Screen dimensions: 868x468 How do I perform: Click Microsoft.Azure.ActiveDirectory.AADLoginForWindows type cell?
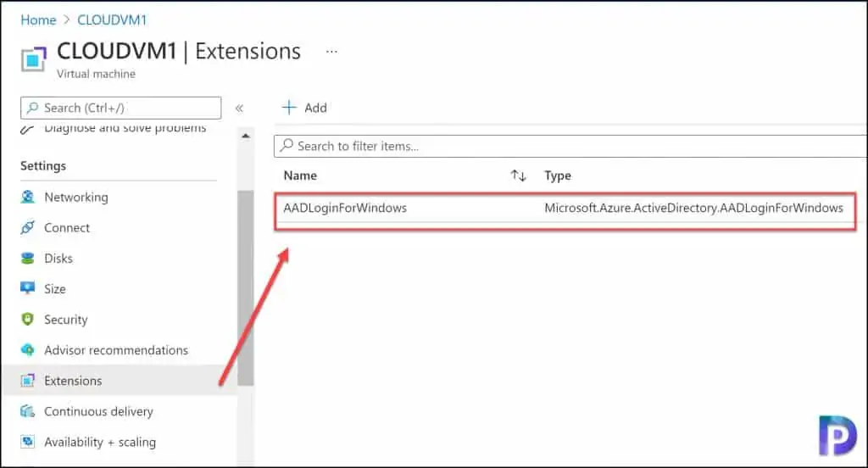(x=693, y=208)
